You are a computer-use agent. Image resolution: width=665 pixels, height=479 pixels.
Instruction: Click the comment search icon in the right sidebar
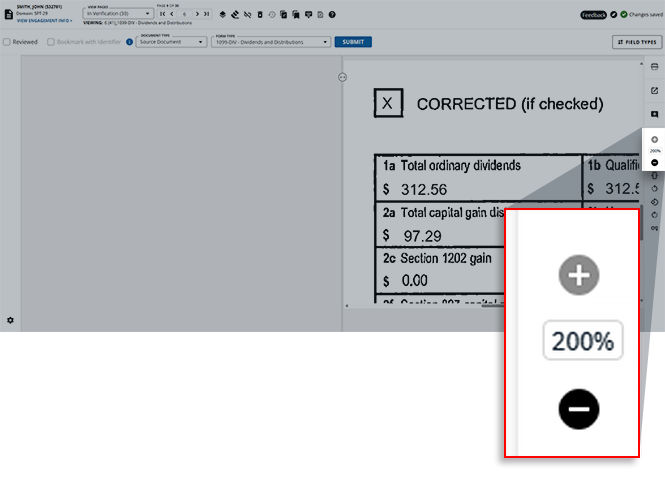(654, 114)
